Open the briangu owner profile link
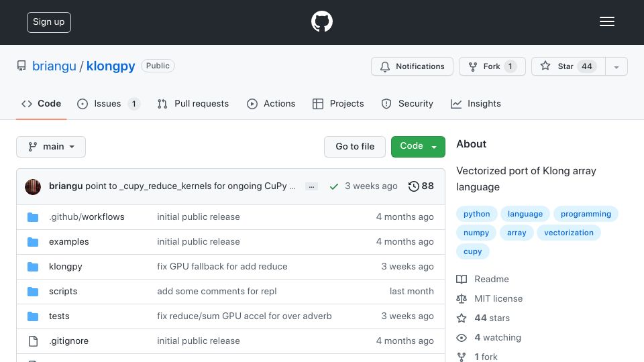The width and height of the screenshot is (644, 362). [x=54, y=66]
